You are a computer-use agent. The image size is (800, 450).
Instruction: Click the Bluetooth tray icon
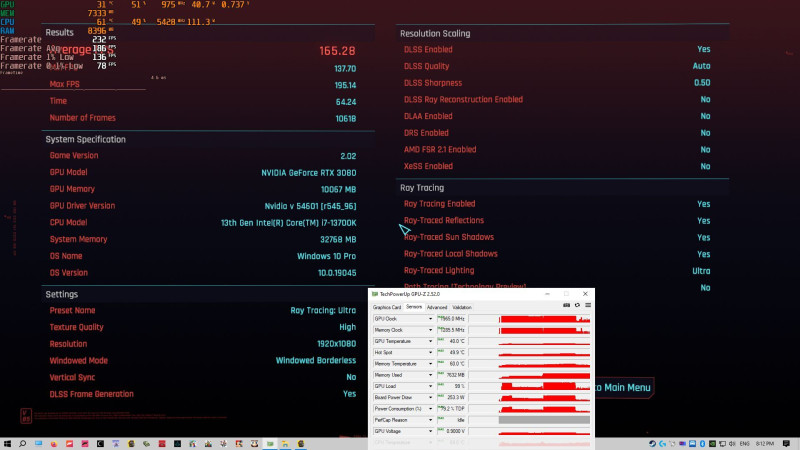pyautogui.click(x=702, y=444)
